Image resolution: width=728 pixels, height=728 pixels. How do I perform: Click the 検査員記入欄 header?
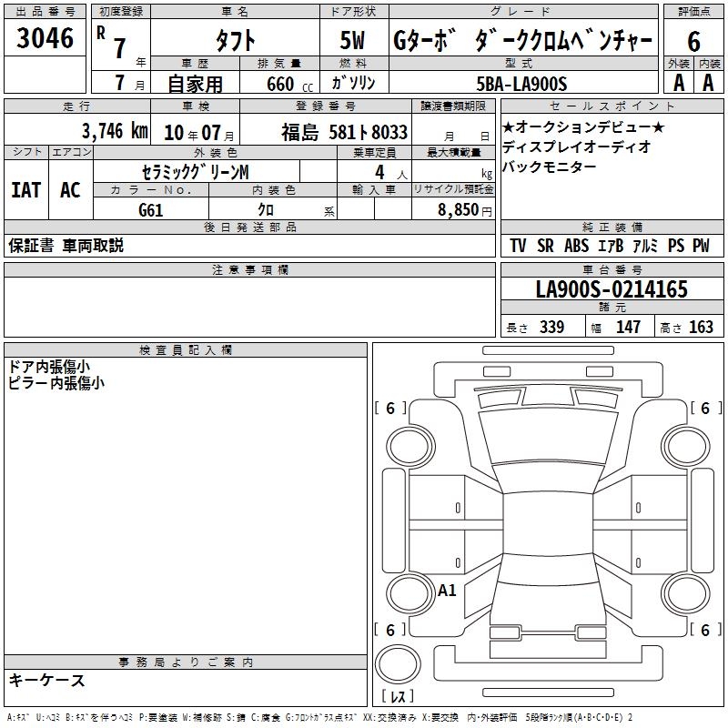pos(186,350)
